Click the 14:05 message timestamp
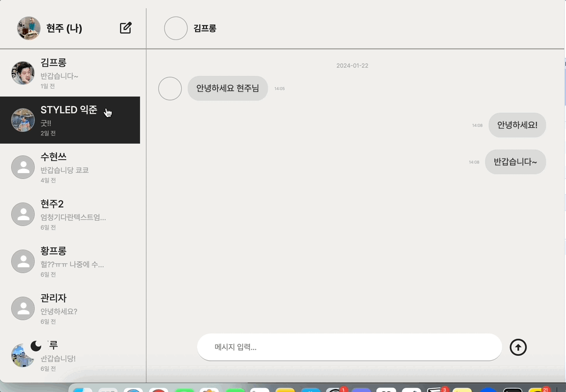Image resolution: width=566 pixels, height=392 pixels. point(279,88)
